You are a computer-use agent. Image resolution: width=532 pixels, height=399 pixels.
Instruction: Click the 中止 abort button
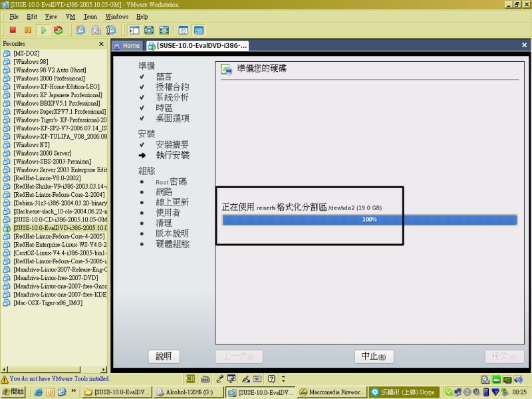pyautogui.click(x=374, y=356)
